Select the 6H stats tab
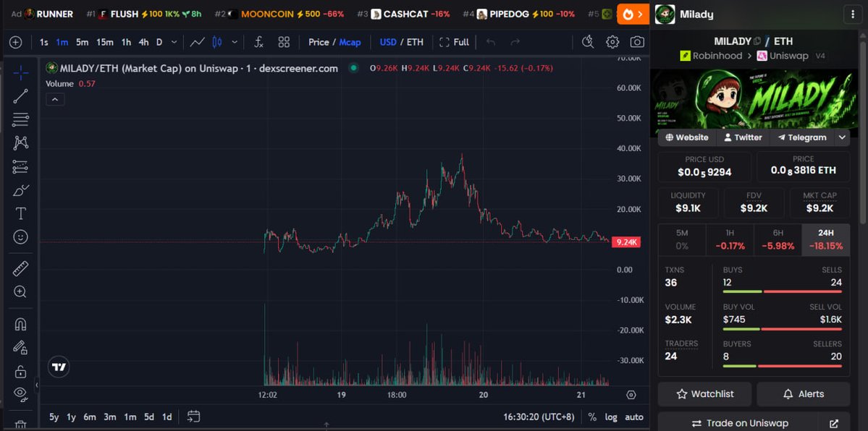This screenshot has height=431, width=868. [778, 239]
